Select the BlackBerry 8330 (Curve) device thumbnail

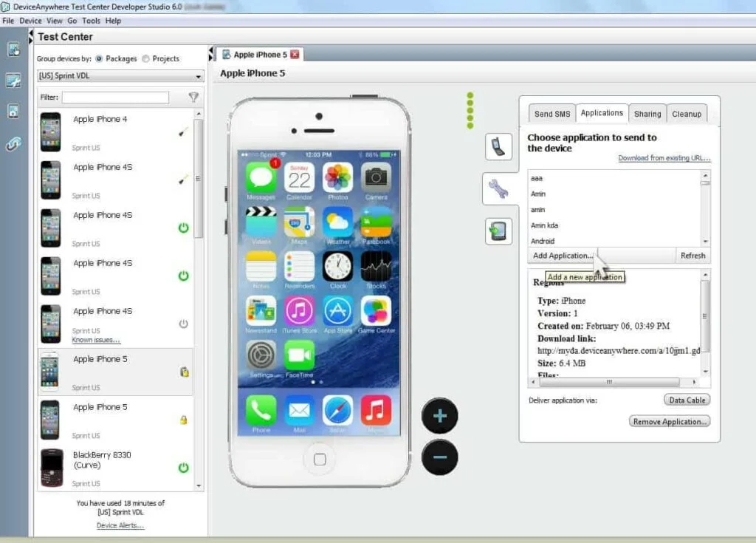tap(52, 467)
